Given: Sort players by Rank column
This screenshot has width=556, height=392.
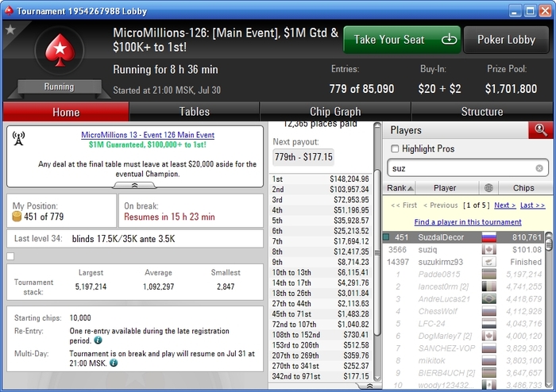Looking at the screenshot, I should coord(400,188).
